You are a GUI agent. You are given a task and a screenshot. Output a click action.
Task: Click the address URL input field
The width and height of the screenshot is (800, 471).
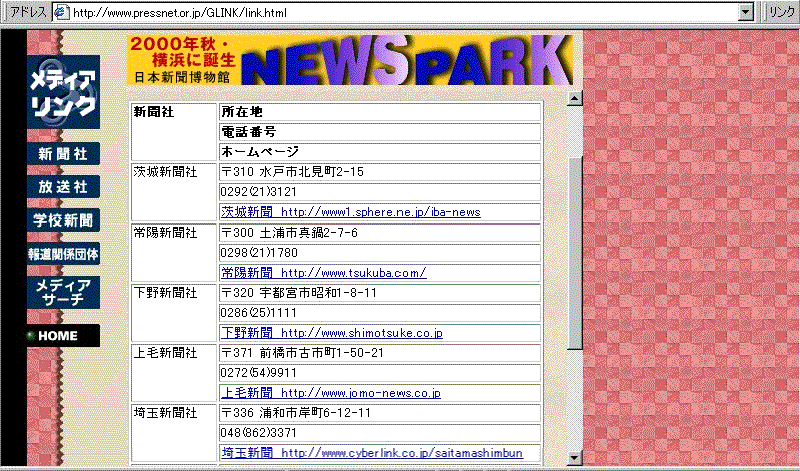(x=403, y=12)
